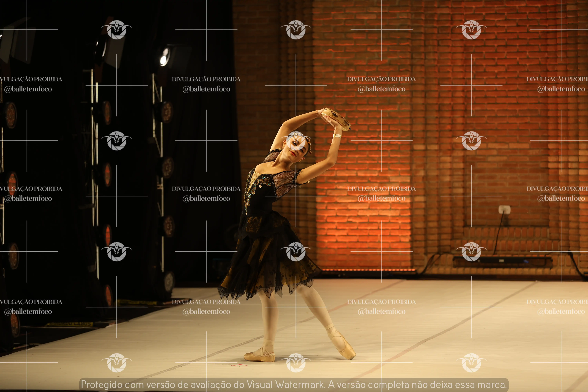Click the watermark logo covering the dancer's face
Image resolution: width=588 pixels, height=392 pixels.
[x=296, y=141]
